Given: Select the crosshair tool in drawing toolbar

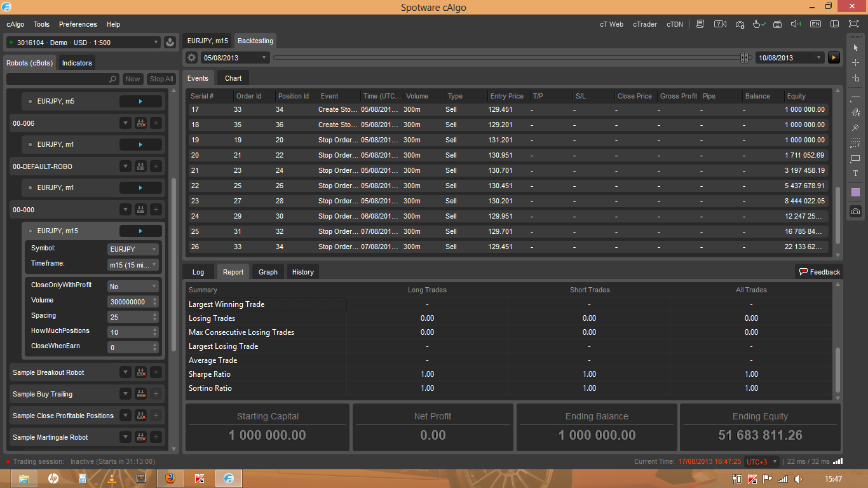Looking at the screenshot, I should click(855, 63).
